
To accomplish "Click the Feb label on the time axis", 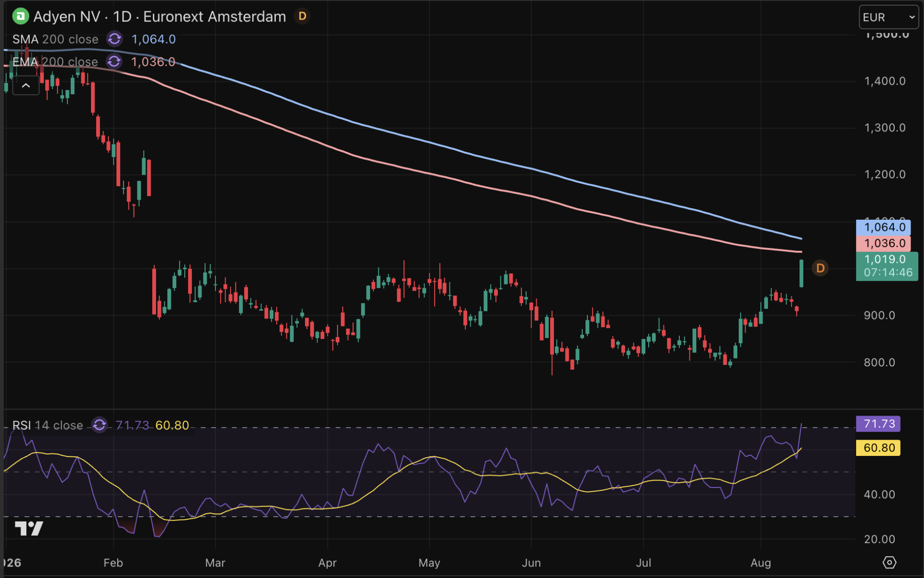I will pyautogui.click(x=113, y=563).
